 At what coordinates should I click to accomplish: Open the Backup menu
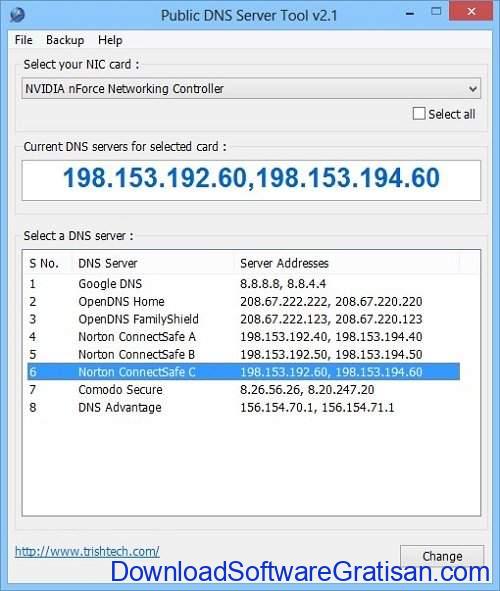point(65,40)
